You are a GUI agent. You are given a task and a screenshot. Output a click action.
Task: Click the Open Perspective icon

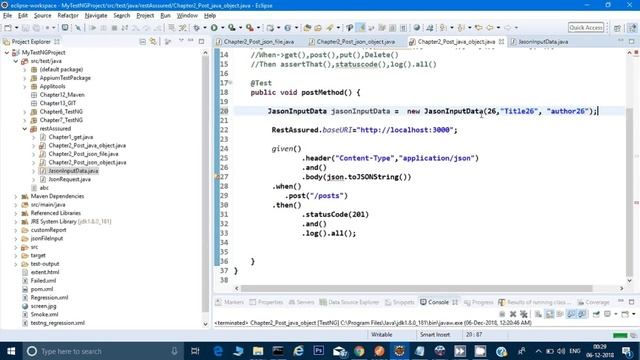coord(618,28)
